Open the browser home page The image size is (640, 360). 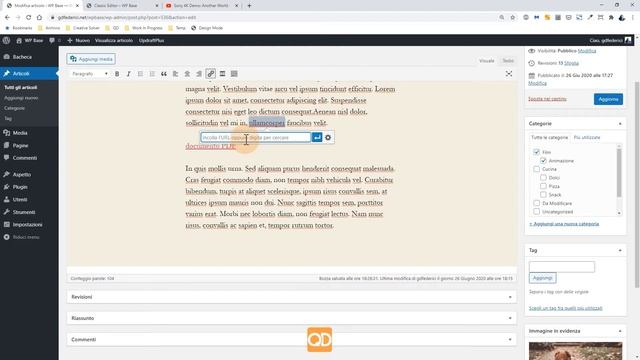pyautogui.click(x=39, y=18)
